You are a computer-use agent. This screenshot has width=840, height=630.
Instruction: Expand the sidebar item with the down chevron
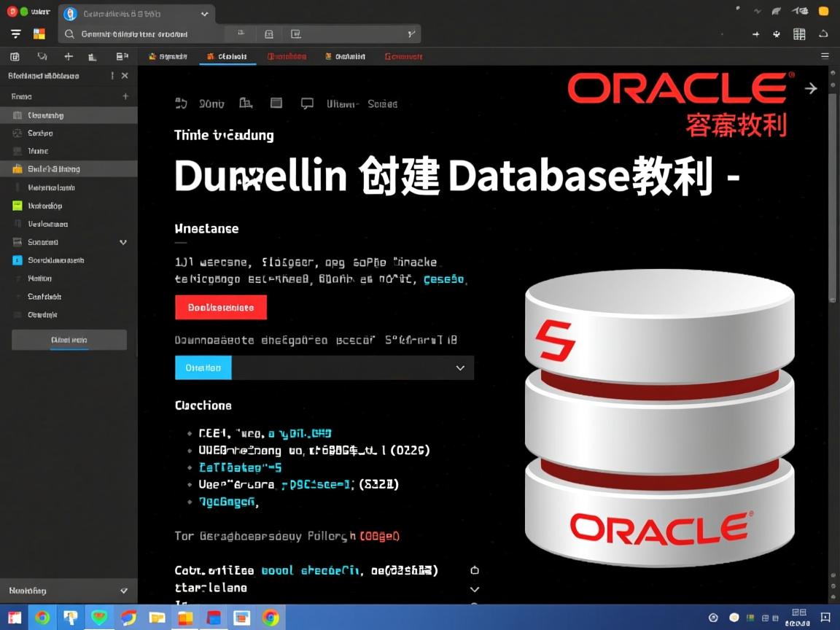point(123,242)
